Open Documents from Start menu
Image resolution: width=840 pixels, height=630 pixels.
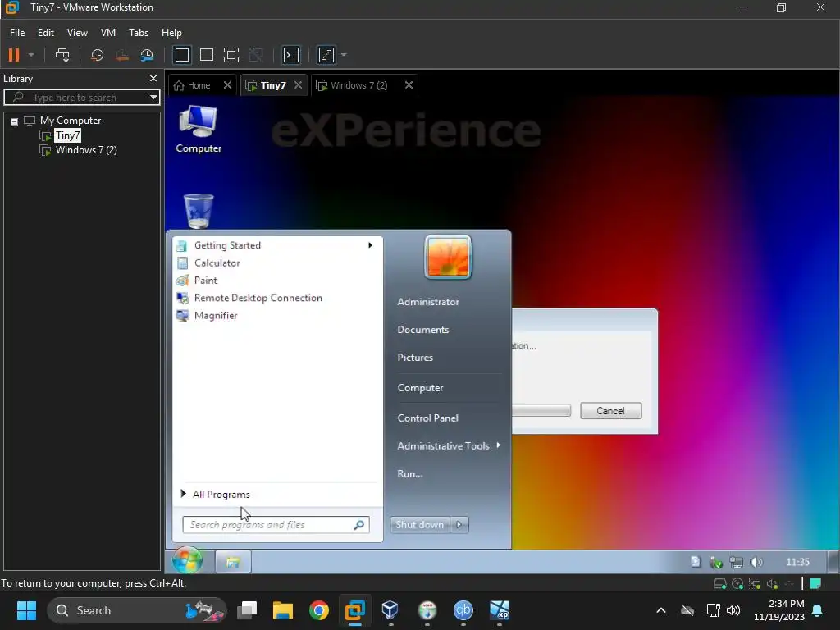[423, 330]
